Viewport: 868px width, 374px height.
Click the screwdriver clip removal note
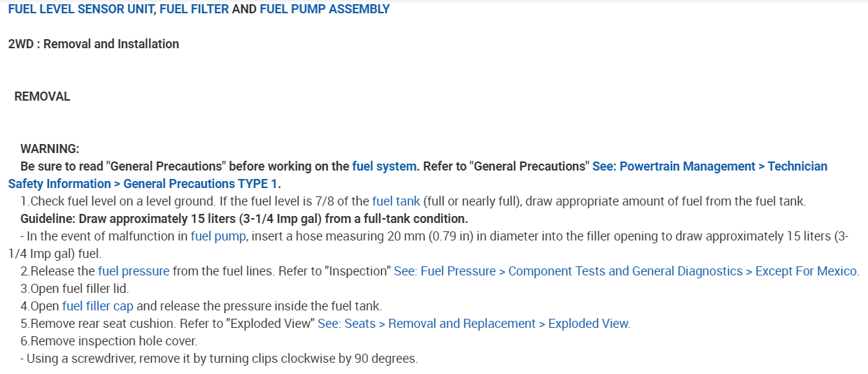(219, 359)
